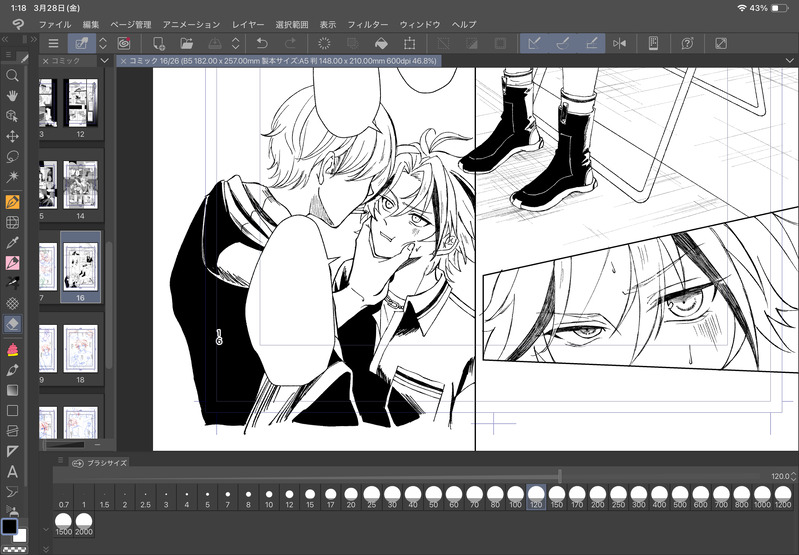Select the Move layer tool
Screen dimensions: 799x555
pyautogui.click(x=12, y=137)
